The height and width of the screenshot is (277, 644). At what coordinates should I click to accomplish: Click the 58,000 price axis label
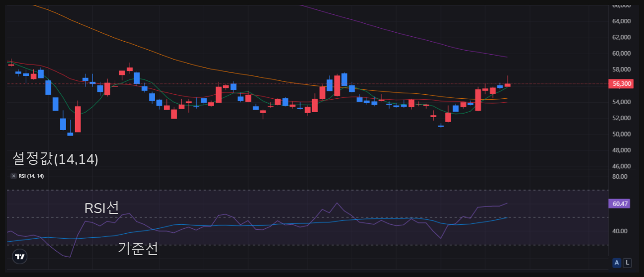pyautogui.click(x=622, y=69)
